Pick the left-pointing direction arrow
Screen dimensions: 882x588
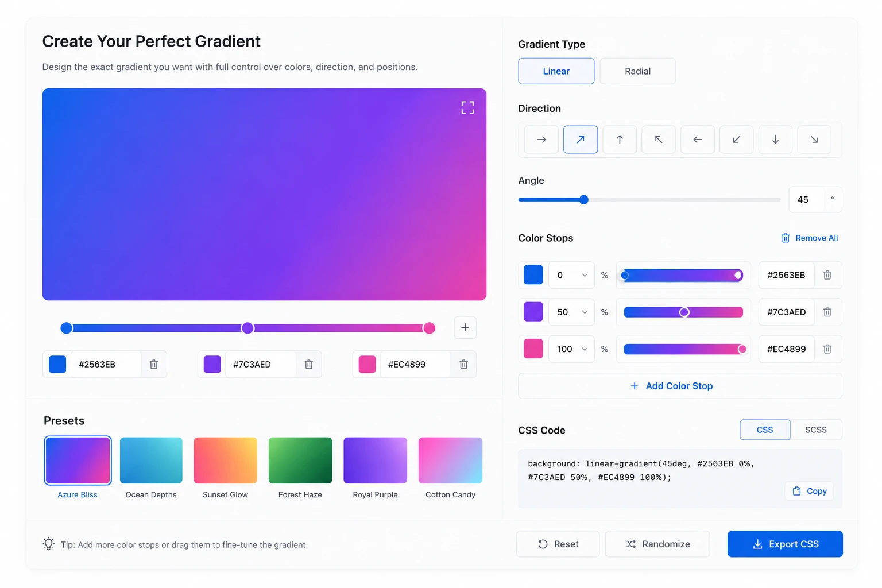pos(698,140)
